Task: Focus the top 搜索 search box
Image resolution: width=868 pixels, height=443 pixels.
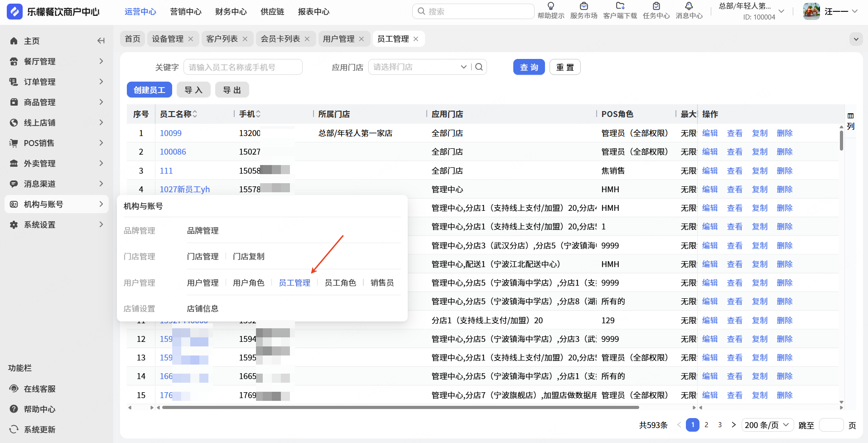Action: coord(473,11)
